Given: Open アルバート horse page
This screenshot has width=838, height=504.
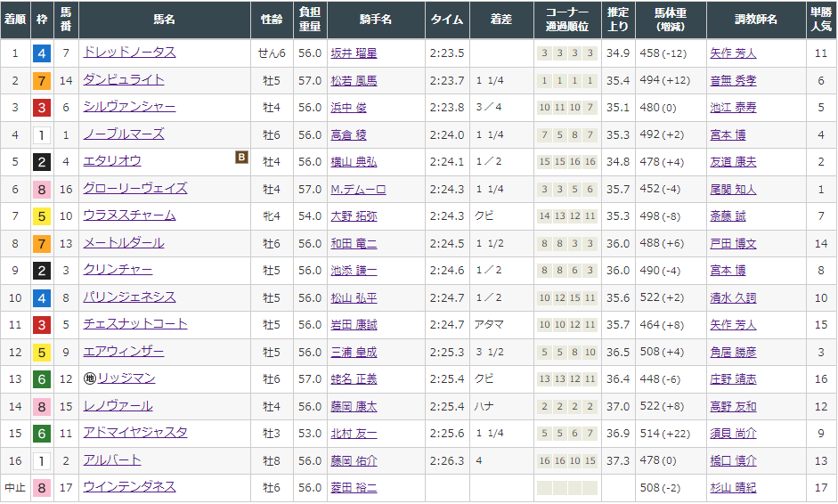Looking at the screenshot, I should point(112,460).
